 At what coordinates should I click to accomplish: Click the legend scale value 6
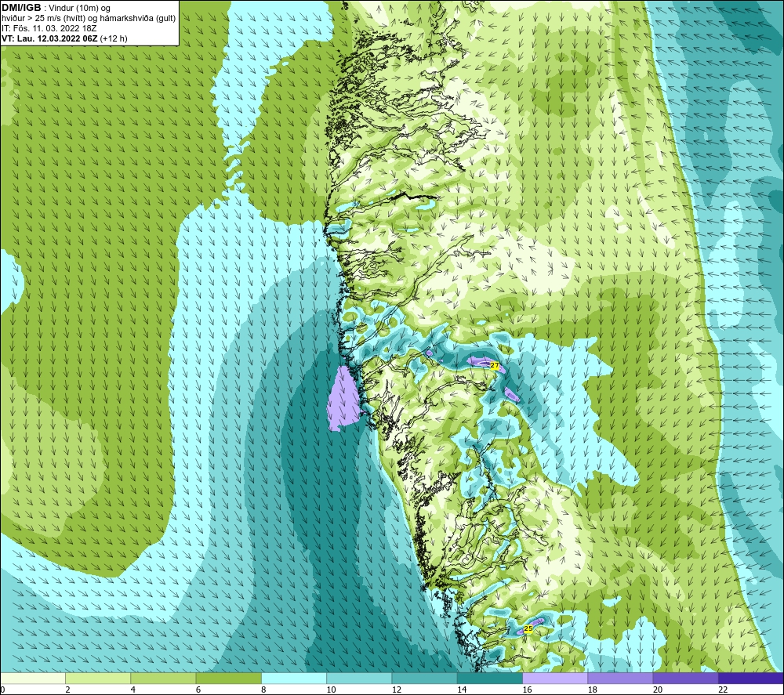tap(198, 690)
